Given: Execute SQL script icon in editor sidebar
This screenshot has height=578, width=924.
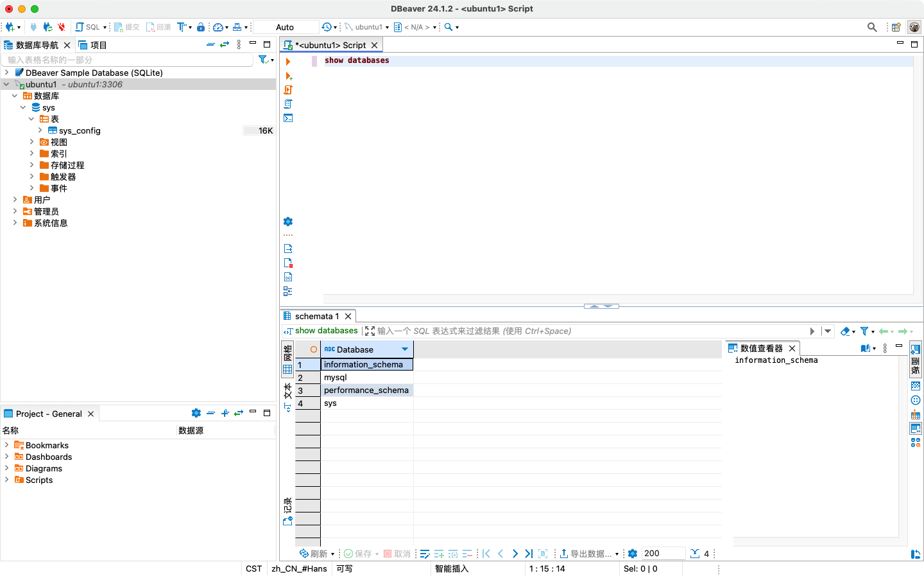Looking at the screenshot, I should click(288, 90).
